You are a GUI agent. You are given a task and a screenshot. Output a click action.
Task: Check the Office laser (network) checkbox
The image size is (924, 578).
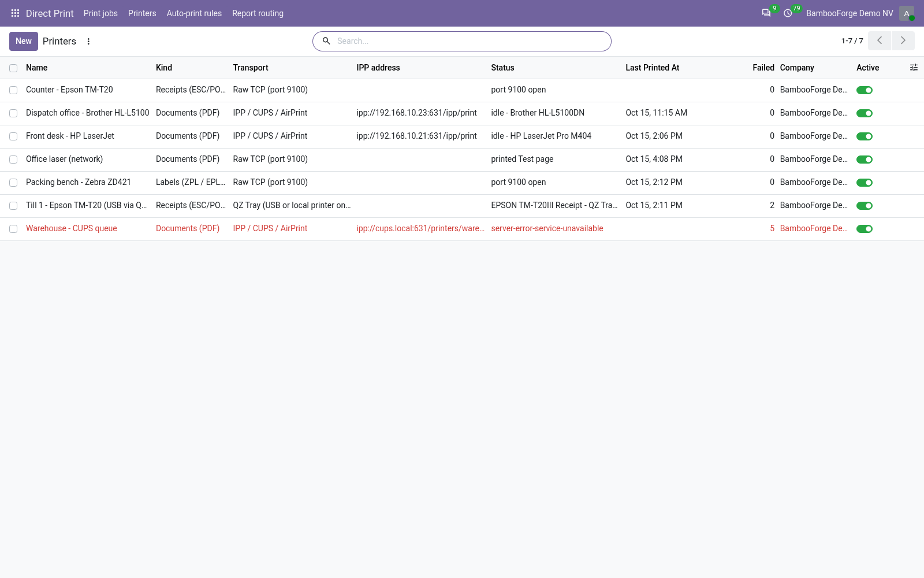[x=13, y=160]
